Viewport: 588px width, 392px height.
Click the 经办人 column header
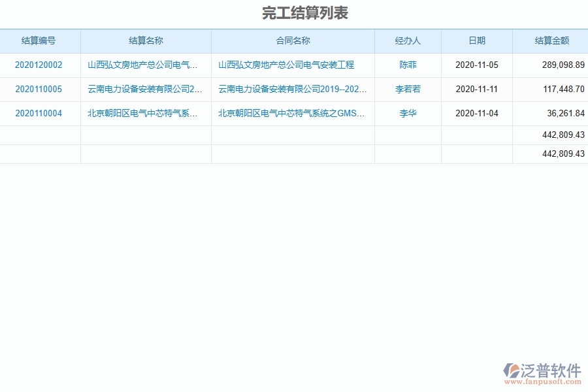coord(408,41)
